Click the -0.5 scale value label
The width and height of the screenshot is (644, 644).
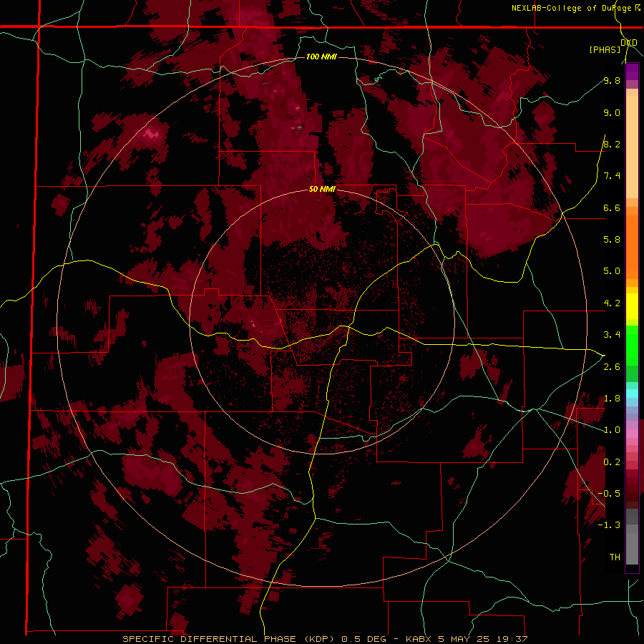click(x=609, y=493)
